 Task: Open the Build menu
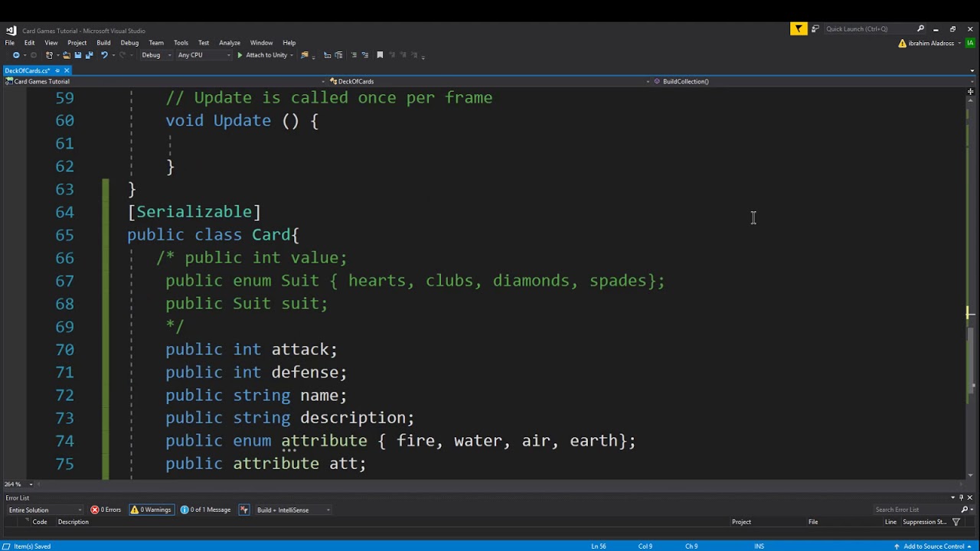click(x=103, y=43)
